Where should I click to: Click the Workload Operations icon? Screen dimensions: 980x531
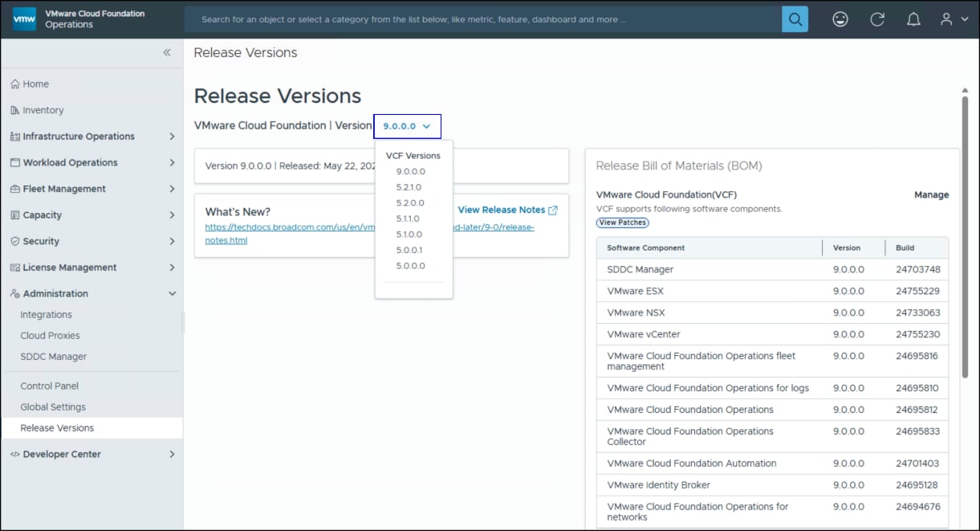coord(15,162)
